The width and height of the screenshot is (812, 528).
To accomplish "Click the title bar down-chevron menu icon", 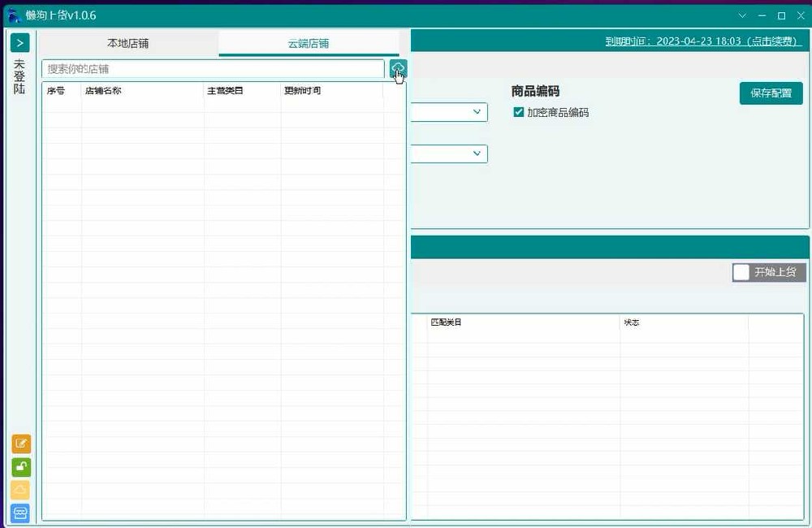I will [742, 15].
